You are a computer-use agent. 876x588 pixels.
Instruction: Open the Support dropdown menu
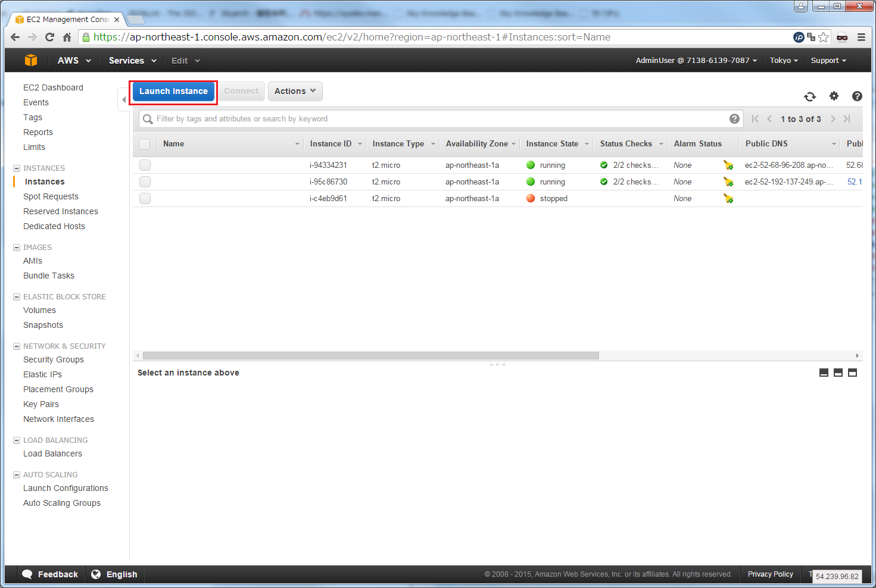click(828, 61)
